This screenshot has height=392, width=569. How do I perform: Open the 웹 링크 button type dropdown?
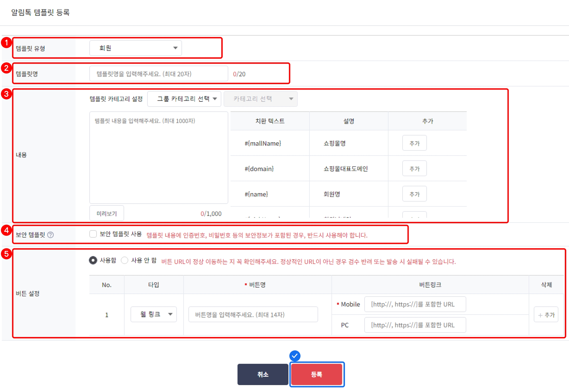[x=153, y=314]
